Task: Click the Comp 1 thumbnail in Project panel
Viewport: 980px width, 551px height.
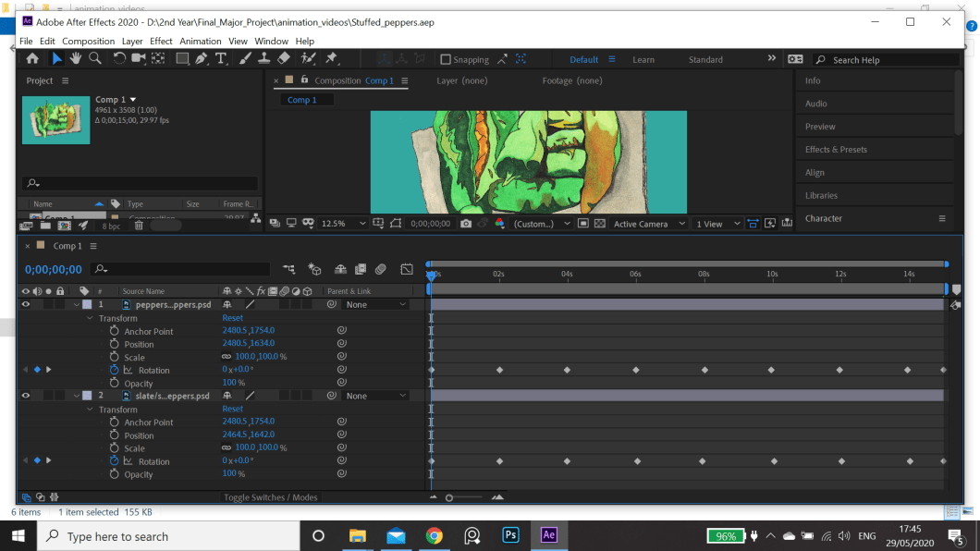Action: point(56,120)
